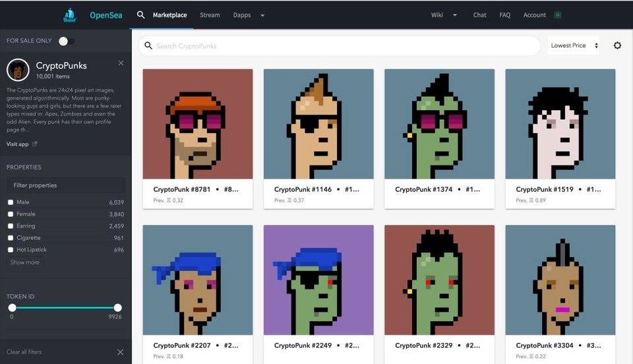633x364 pixels.
Task: Open the CryptoPunk #1146 title link
Action: coord(303,189)
